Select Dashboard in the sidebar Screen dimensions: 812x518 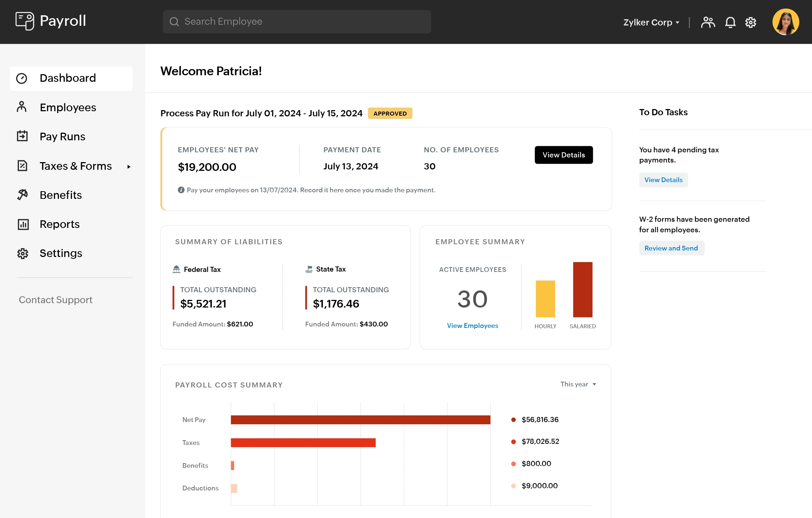[x=68, y=78]
